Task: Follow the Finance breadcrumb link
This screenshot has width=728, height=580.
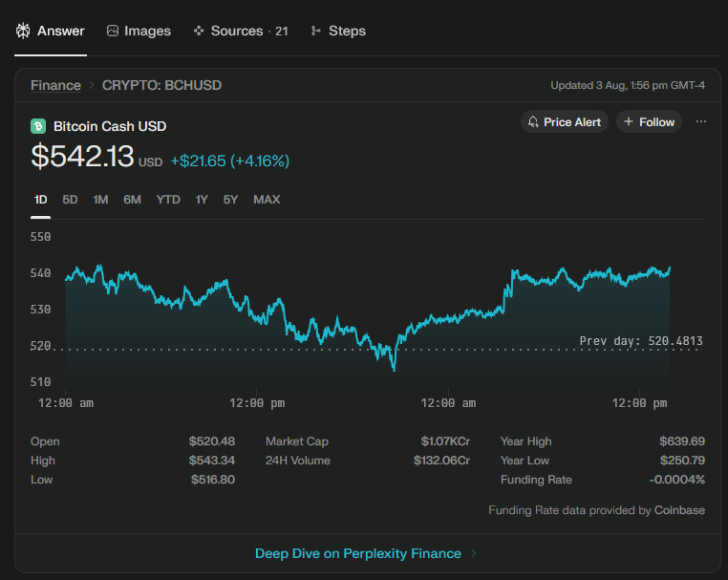Action: 55,85
